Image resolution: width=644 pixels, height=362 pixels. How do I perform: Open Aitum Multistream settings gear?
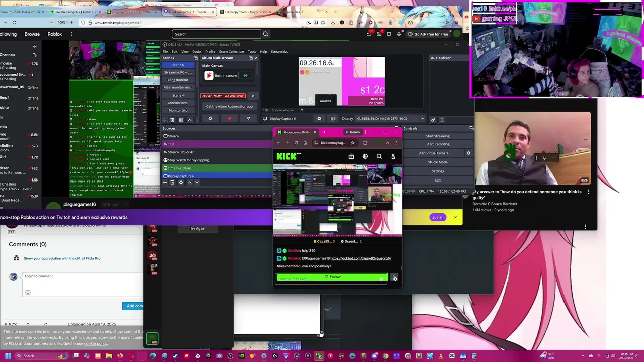[210, 119]
